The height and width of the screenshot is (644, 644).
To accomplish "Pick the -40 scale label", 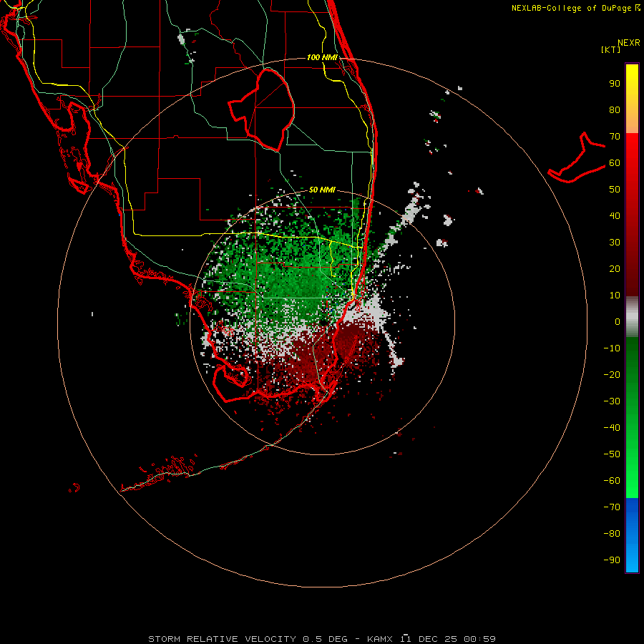I will click(612, 428).
